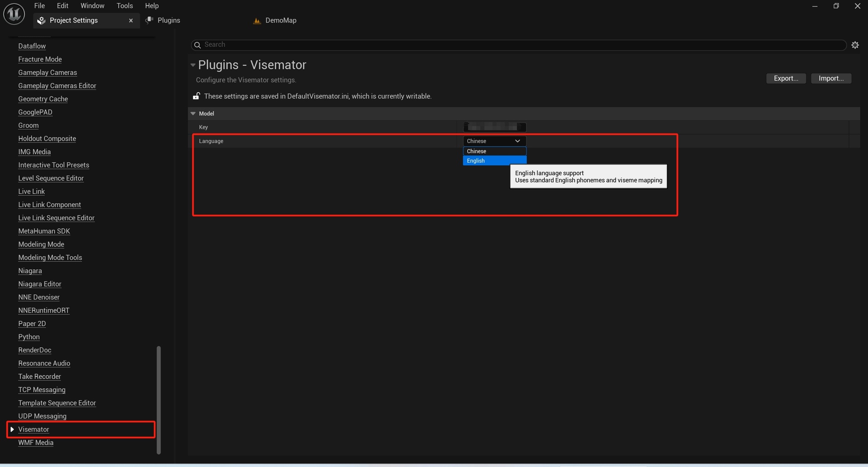
Task: Open Dataflow settings
Action: pyautogui.click(x=32, y=46)
